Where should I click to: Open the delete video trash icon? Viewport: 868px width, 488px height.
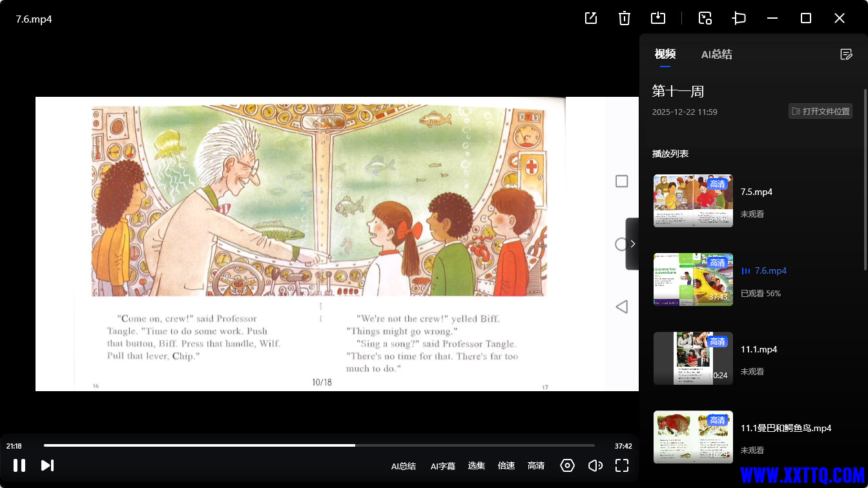[x=624, y=18]
